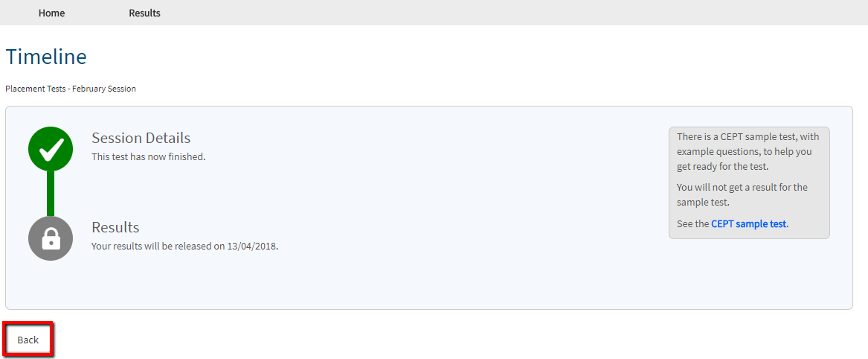Viewport: 868px width, 359px height.
Task: Click the Placement Tests - February Session subtitle
Action: (x=71, y=89)
